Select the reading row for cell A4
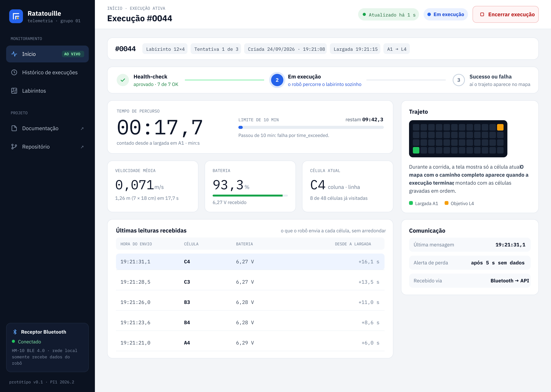Image resolution: width=551 pixels, height=392 pixels. (x=250, y=343)
